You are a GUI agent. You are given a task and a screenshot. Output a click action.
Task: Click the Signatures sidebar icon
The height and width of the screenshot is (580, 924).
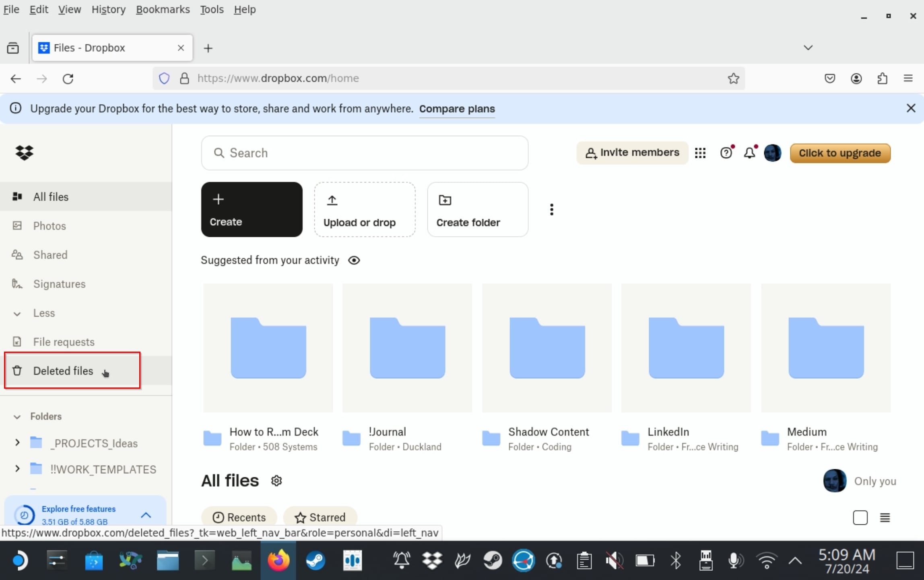pyautogui.click(x=18, y=283)
